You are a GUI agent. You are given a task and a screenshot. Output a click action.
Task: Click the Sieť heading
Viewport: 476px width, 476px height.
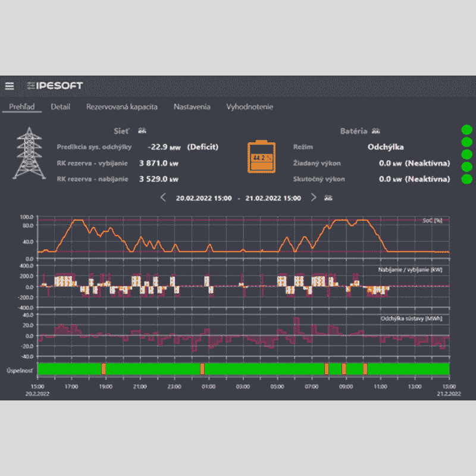(x=121, y=131)
